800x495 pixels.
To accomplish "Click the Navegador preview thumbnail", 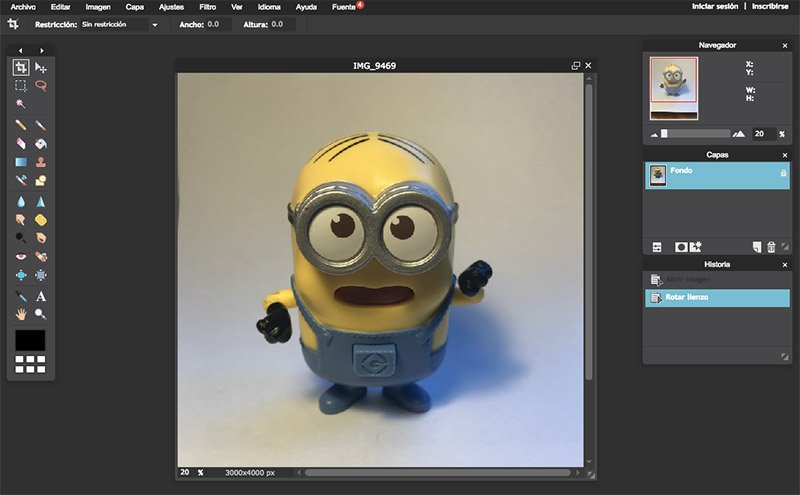I will [674, 88].
